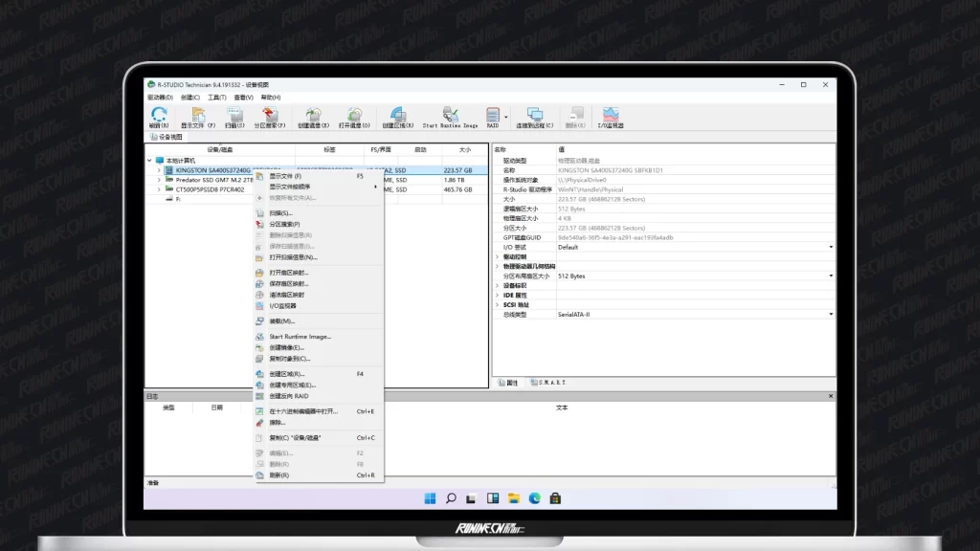Open the I/O监视器 toolbar icon

pyautogui.click(x=611, y=116)
